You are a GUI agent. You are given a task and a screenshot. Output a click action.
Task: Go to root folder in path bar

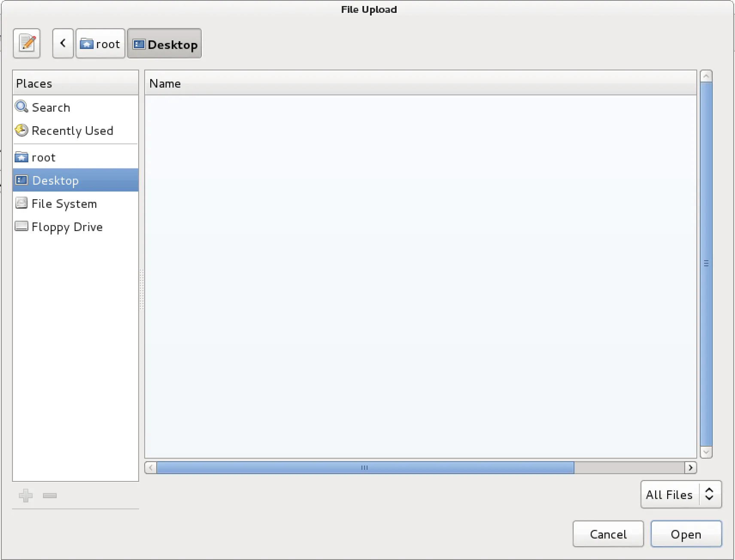[100, 44]
